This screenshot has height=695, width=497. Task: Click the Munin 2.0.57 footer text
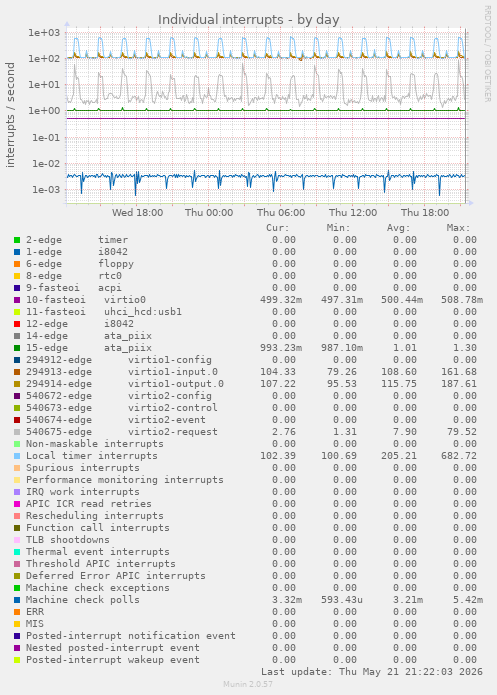pos(248,684)
